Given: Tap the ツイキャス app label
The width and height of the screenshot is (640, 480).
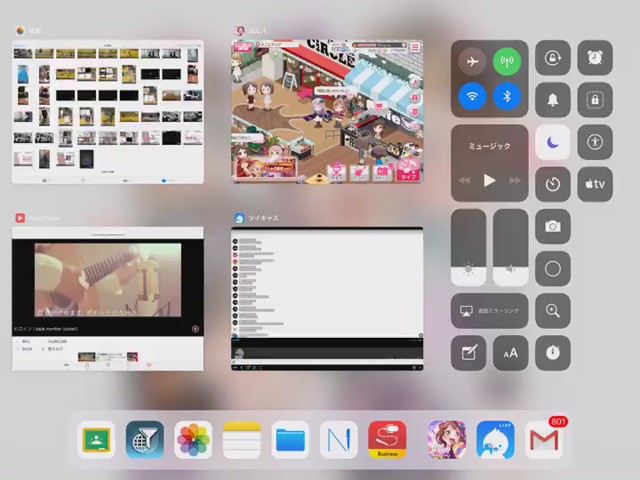Looking at the screenshot, I should point(263,218).
